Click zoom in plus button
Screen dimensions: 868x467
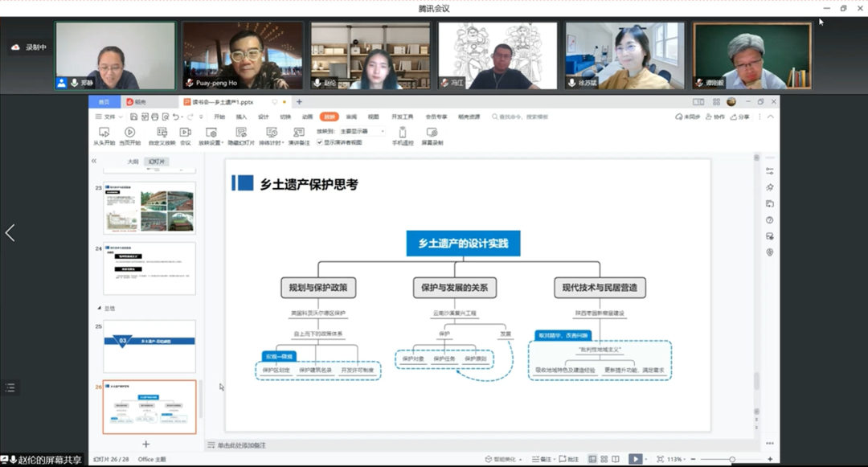pyautogui.click(x=770, y=459)
